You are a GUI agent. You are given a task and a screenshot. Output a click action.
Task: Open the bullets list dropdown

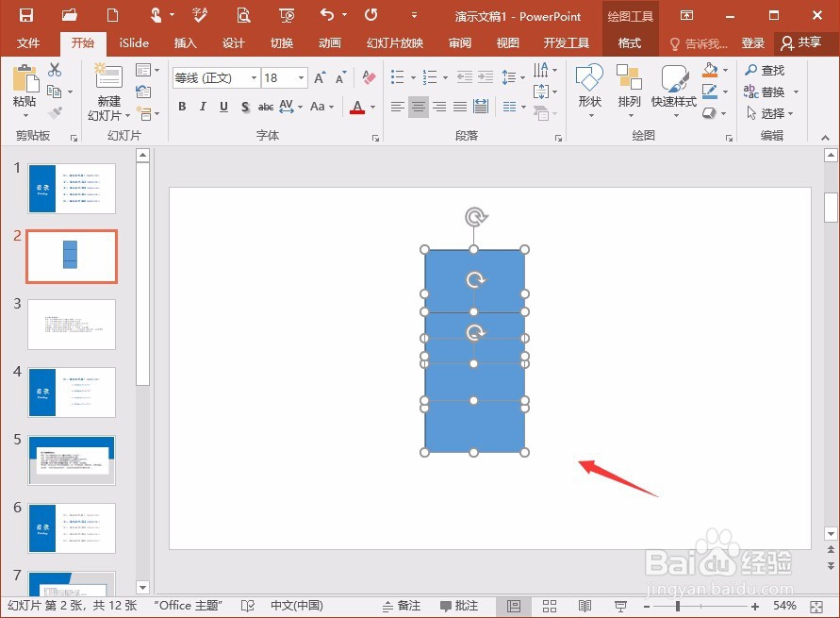[x=413, y=77]
